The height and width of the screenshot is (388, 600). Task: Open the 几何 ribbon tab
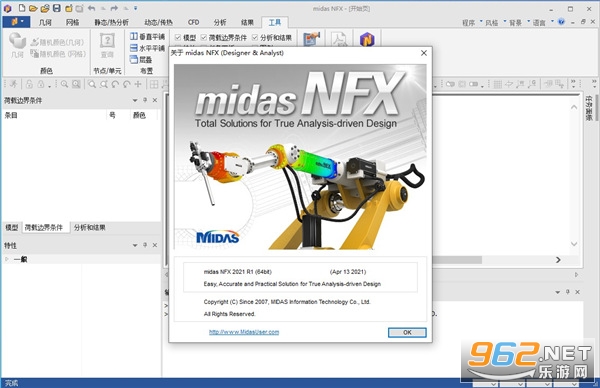(45, 23)
